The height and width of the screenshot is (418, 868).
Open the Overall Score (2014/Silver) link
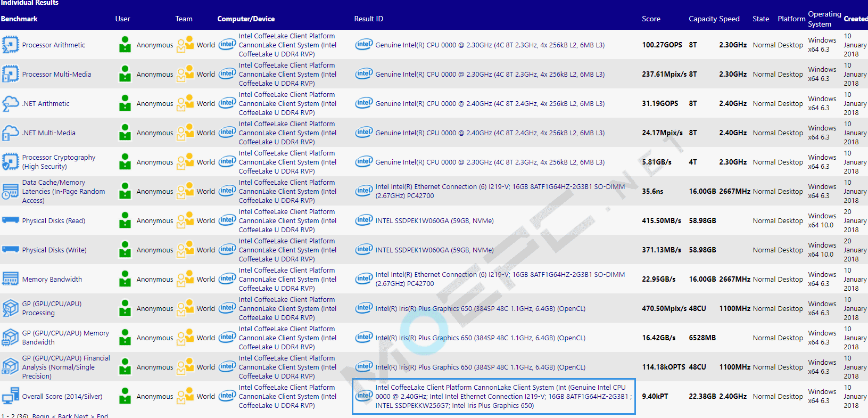pyautogui.click(x=62, y=396)
